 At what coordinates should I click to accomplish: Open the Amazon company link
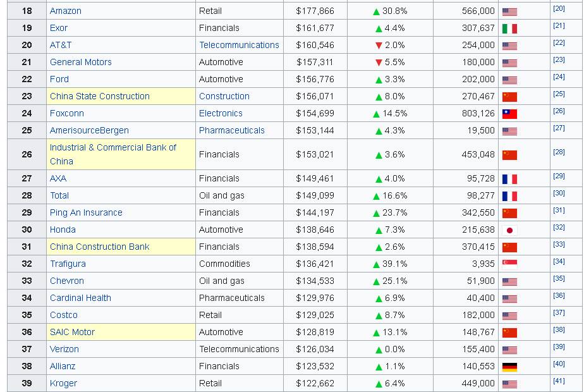coord(66,11)
